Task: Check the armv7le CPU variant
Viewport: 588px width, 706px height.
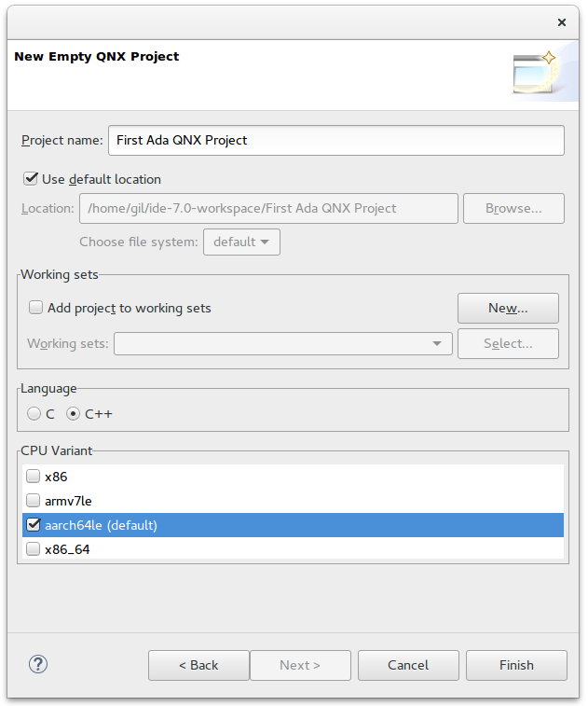Action: pyautogui.click(x=33, y=500)
